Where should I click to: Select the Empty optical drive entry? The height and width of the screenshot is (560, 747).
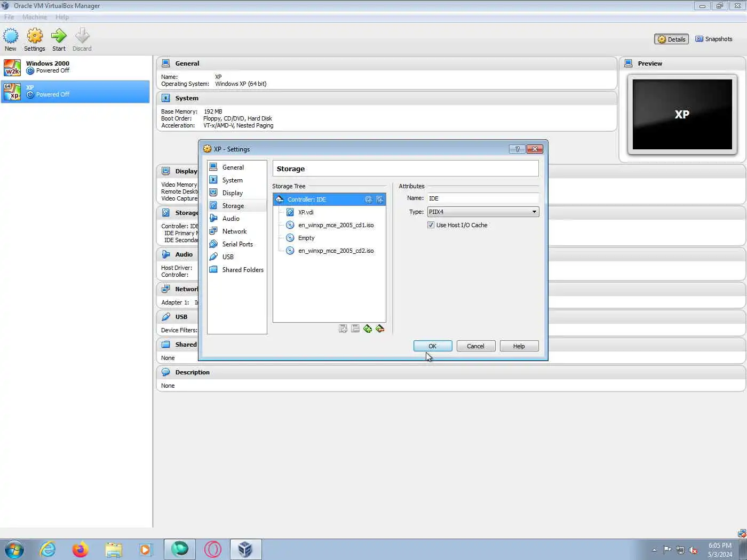pos(329,238)
